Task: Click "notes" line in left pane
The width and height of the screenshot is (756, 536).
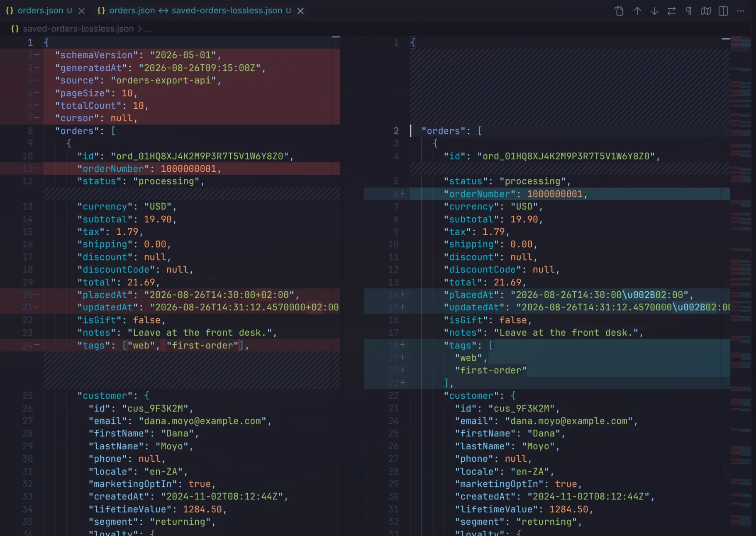Action: [177, 332]
